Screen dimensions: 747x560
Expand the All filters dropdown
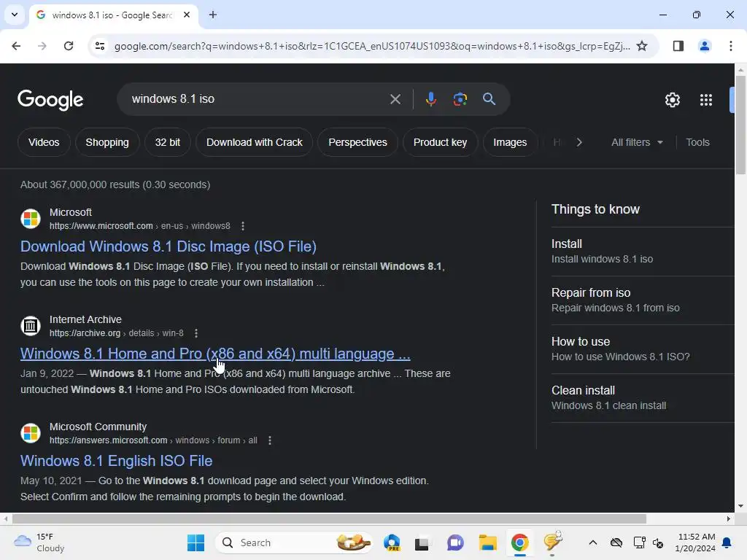point(637,142)
